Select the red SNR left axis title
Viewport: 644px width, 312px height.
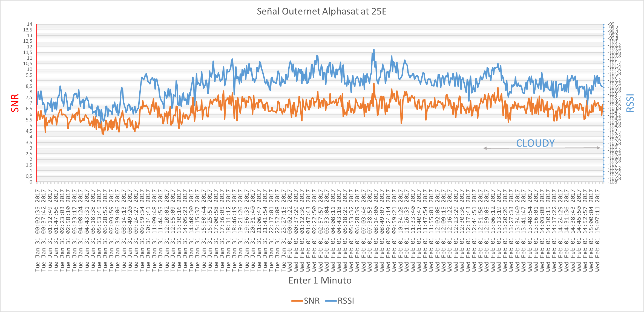point(15,103)
